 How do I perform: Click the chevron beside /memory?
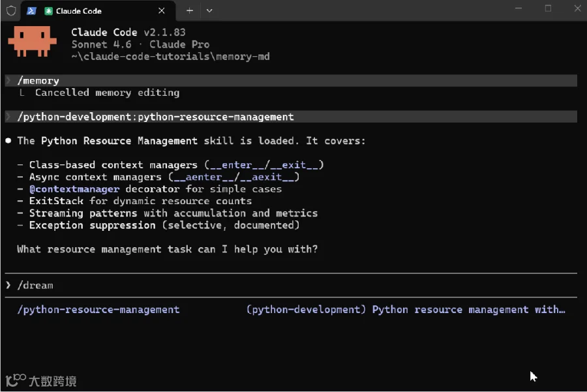(8, 80)
